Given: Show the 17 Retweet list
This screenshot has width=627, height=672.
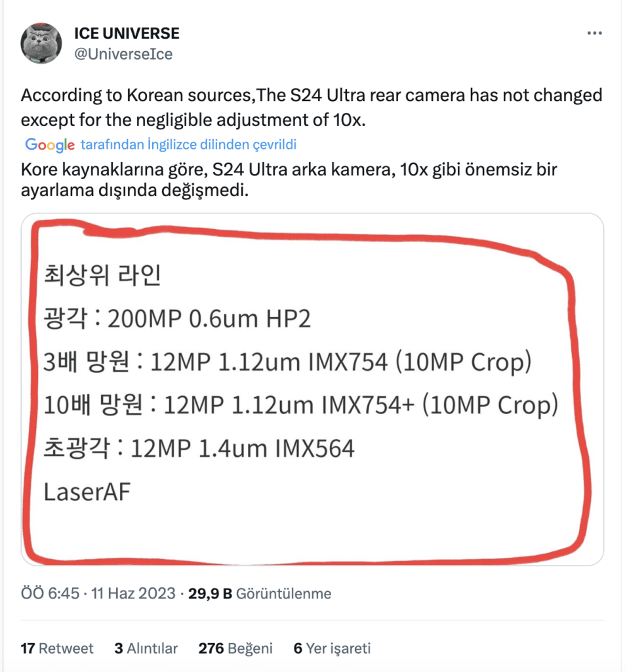Looking at the screenshot, I should click(57, 648).
